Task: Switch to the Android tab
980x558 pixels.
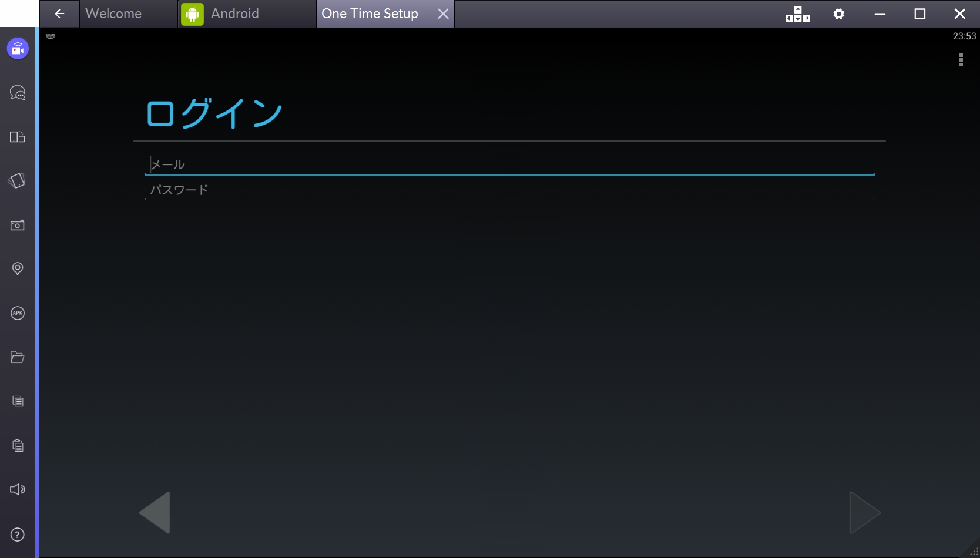Action: pos(246,14)
